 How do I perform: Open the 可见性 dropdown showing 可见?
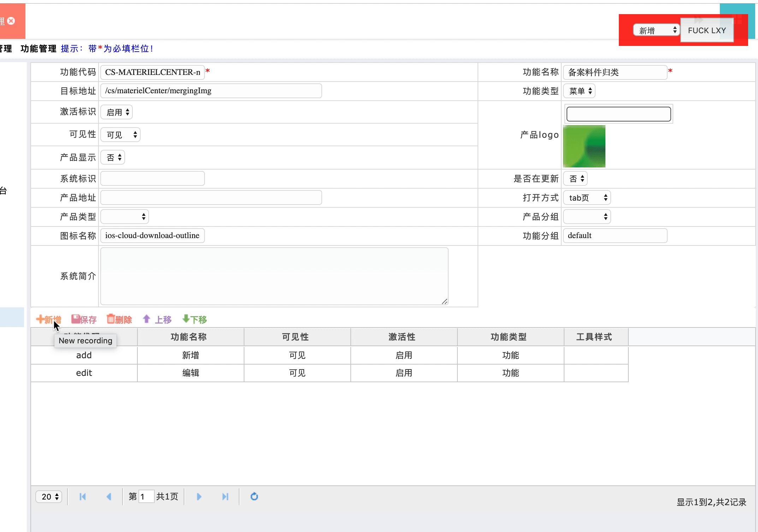(121, 135)
